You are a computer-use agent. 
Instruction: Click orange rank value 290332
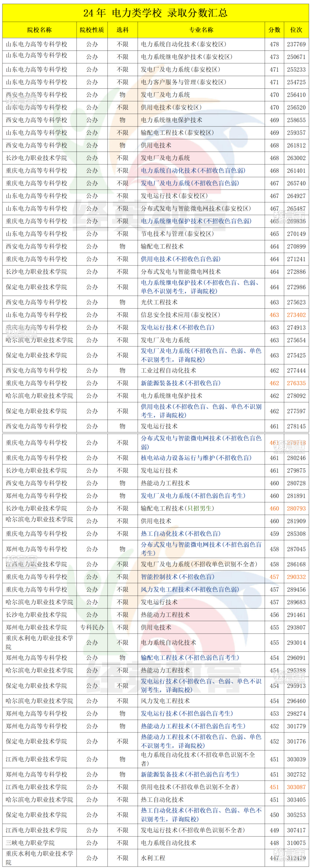(296, 577)
